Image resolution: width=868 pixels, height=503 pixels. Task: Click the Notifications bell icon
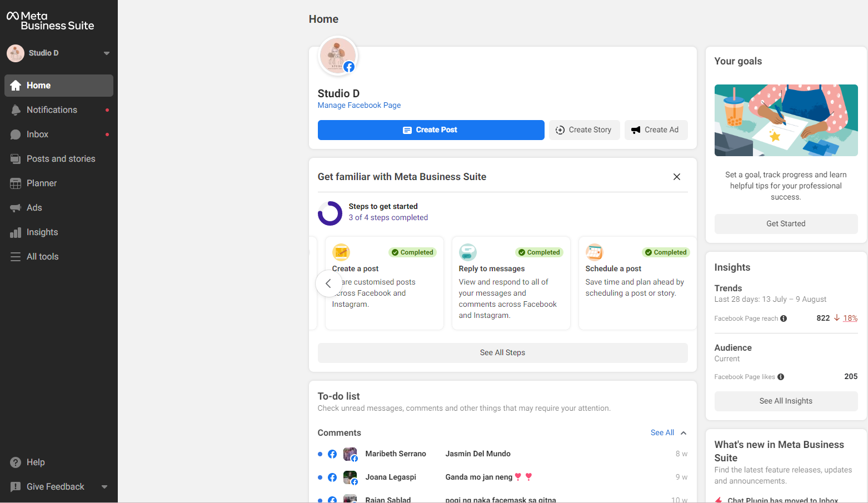16,110
